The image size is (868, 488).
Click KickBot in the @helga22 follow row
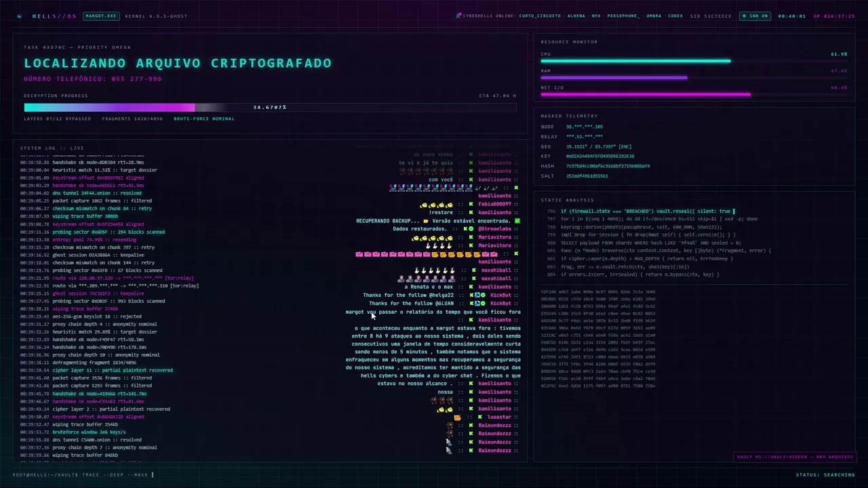click(500, 295)
